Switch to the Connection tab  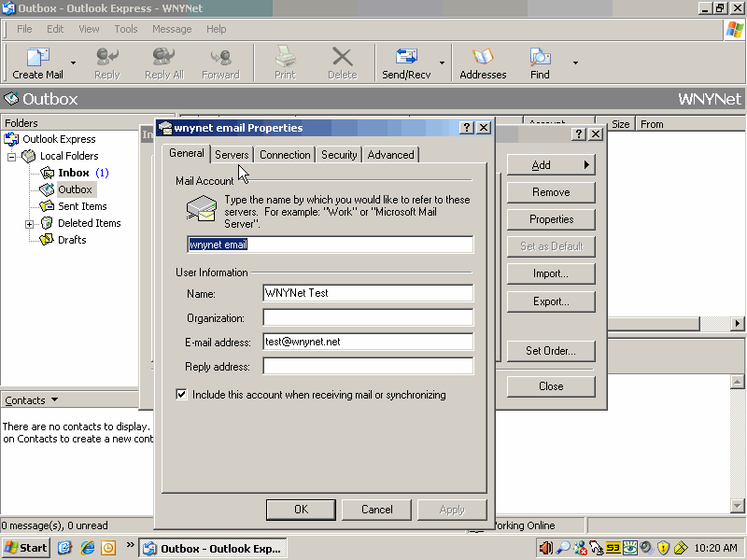[285, 155]
